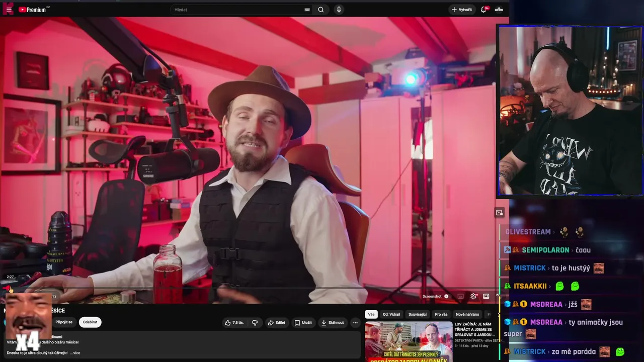Share the video via Sdílet
Viewport: 644px width, 362px height.
pos(276,323)
